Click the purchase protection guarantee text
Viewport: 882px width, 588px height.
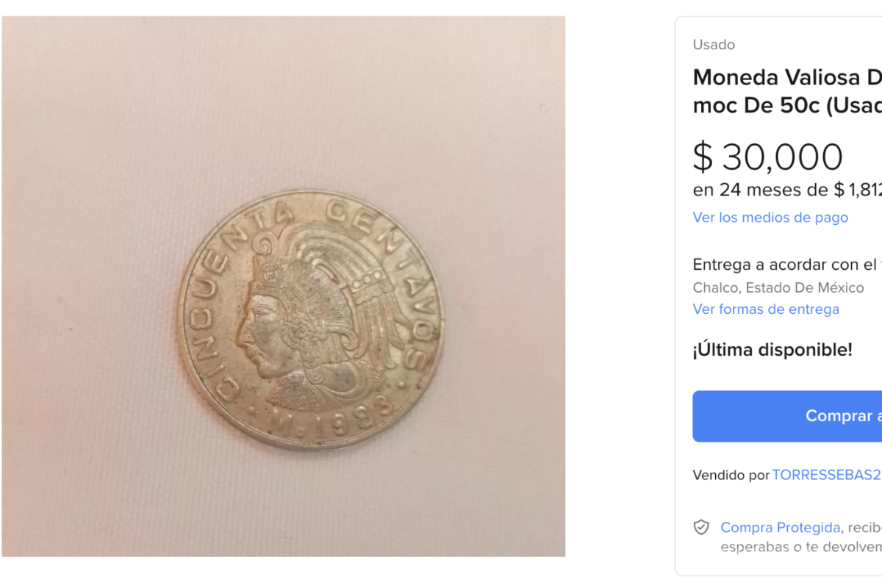click(x=801, y=537)
